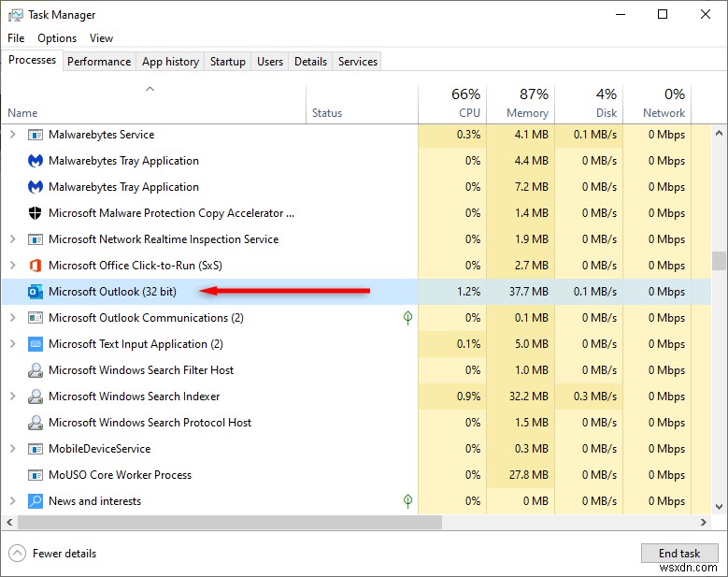This screenshot has width=728, height=577.
Task: Click the Task Manager title bar icon
Action: 15,15
